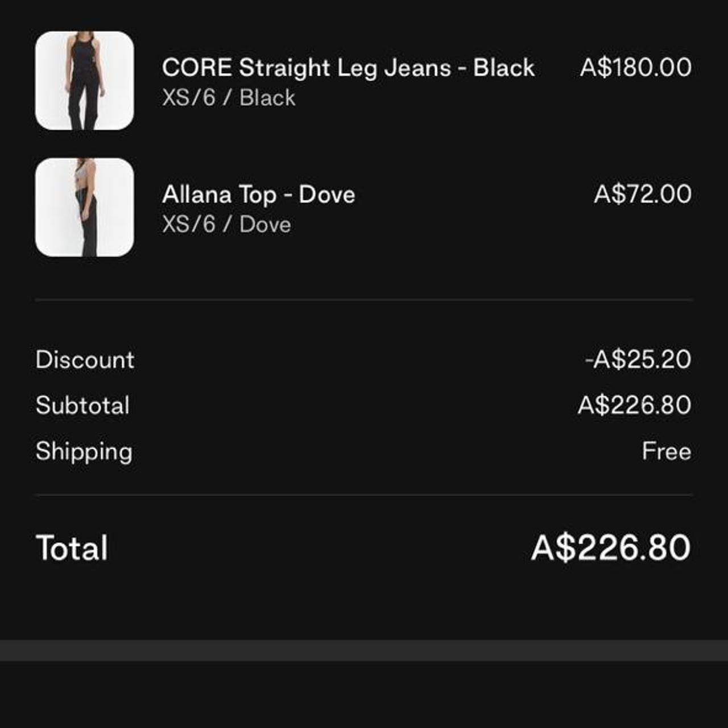Click the CORE Straight Leg Jeans thumbnail
The image size is (728, 728).
(x=84, y=80)
